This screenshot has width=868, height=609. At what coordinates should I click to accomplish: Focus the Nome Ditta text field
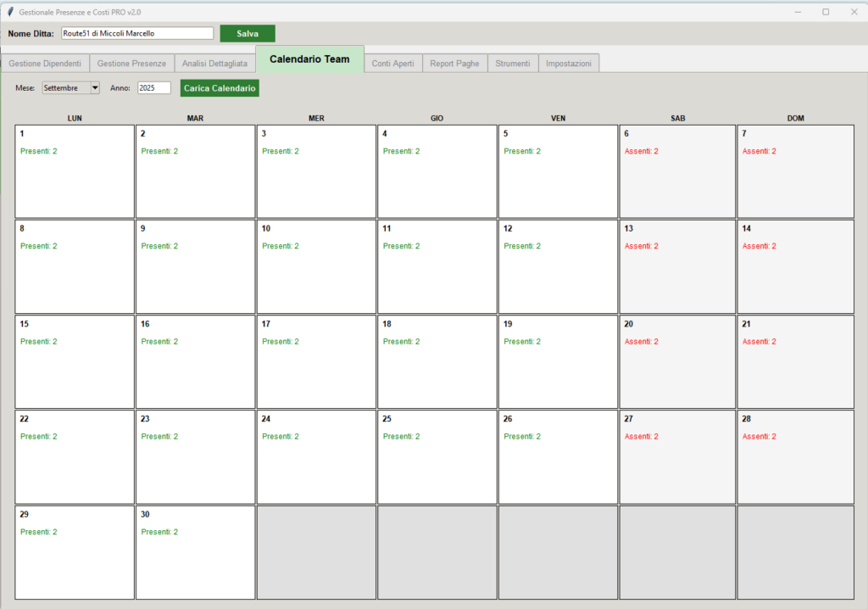click(137, 33)
